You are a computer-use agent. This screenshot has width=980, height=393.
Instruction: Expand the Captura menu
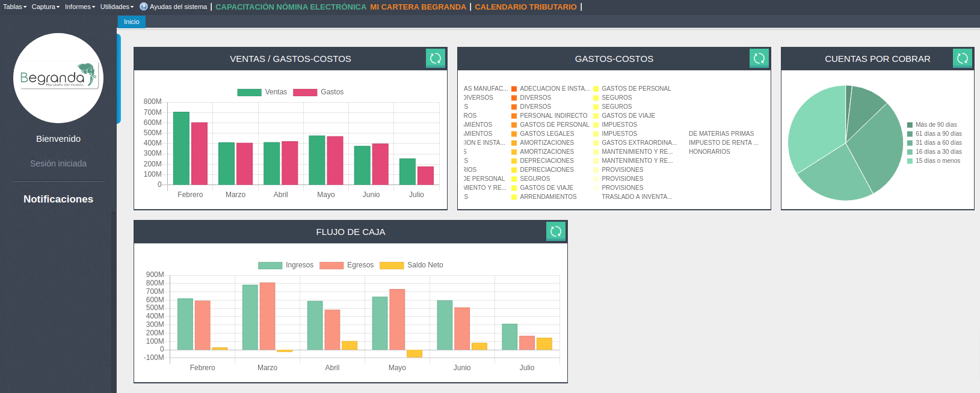(x=45, y=7)
